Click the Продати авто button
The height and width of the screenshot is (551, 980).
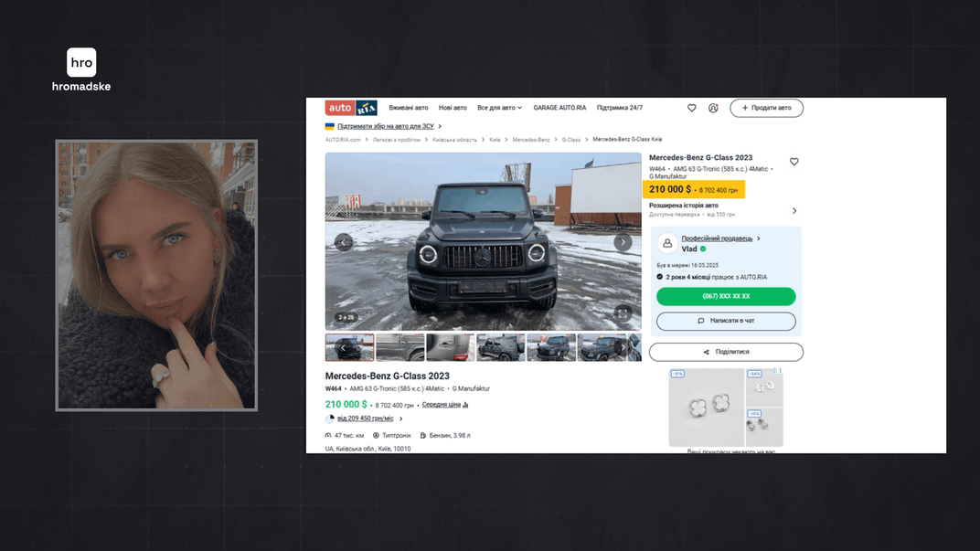(768, 107)
